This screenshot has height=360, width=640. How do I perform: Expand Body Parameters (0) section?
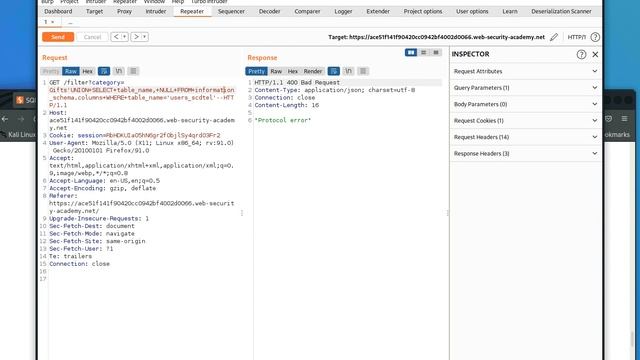[x=525, y=104]
